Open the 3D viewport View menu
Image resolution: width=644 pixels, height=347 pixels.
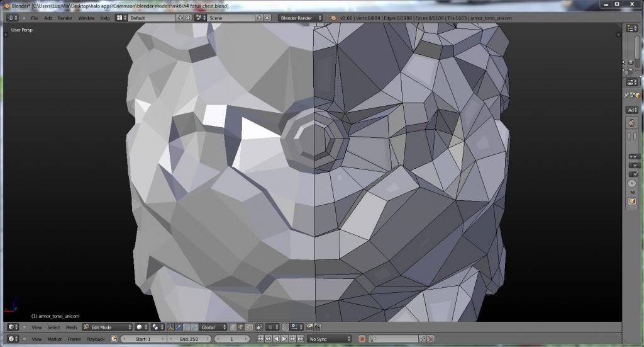(x=36, y=327)
